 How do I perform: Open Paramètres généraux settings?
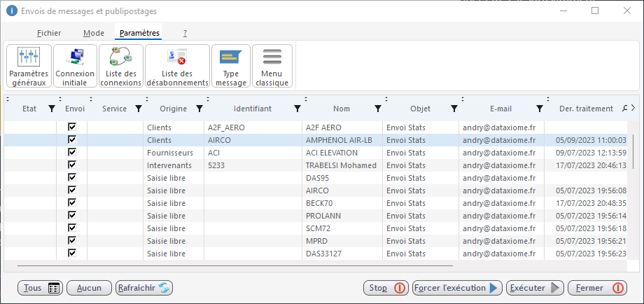pos(29,67)
